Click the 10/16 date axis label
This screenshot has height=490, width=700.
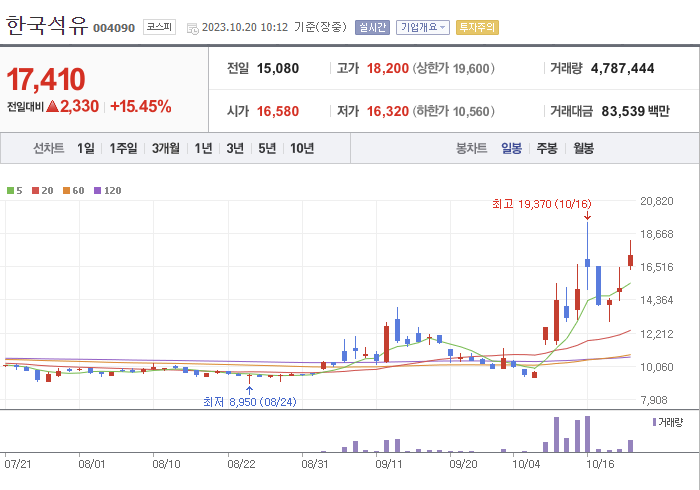[x=600, y=464]
